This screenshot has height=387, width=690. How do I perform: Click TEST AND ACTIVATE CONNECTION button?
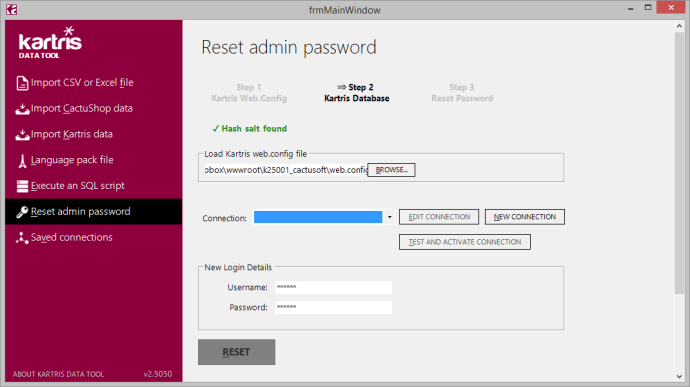465,242
